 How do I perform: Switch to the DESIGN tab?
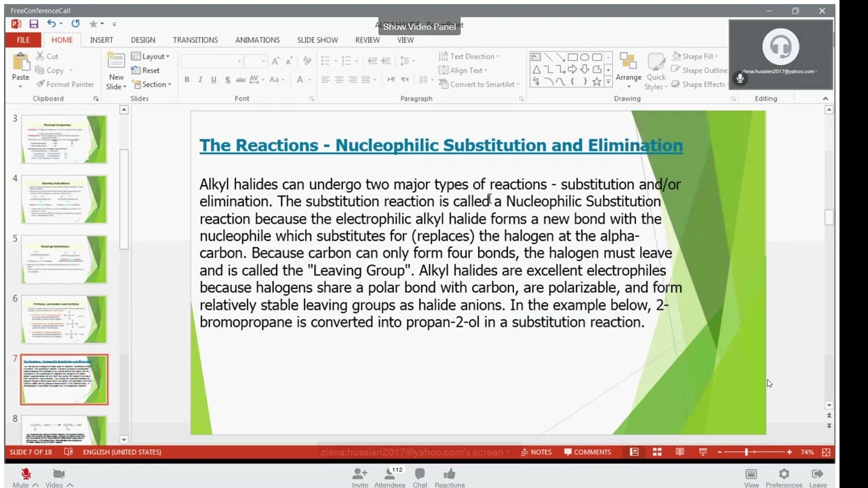(143, 40)
